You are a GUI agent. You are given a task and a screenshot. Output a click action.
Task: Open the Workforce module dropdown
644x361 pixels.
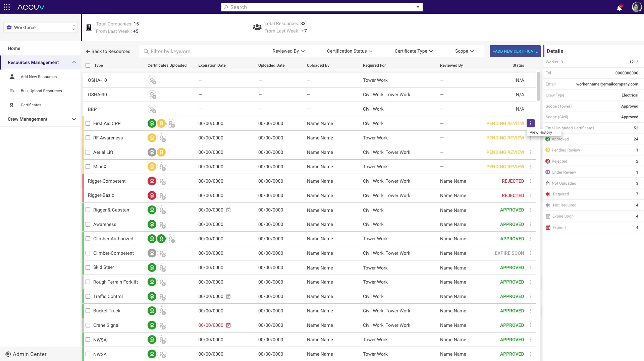(41, 27)
